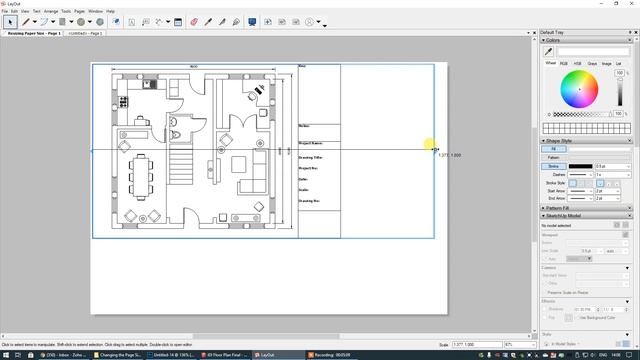Choose the Line tool
The image size is (640, 360).
26,22
